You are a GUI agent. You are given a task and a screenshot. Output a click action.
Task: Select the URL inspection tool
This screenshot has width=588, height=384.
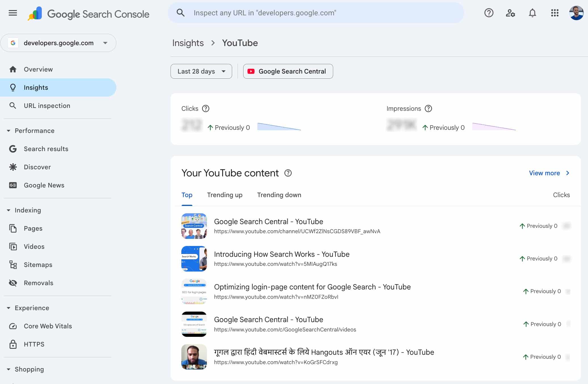pos(47,105)
